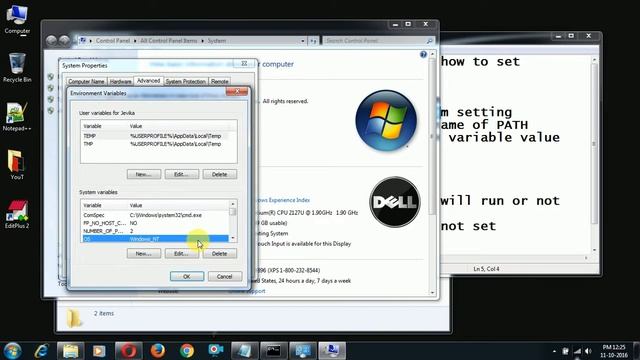Select the FP_NO_HOST_C... system variable row
This screenshot has height=360, width=640.
155,223
